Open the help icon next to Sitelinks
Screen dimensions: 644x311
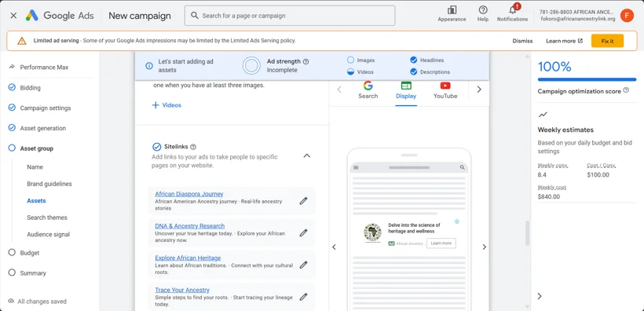(x=193, y=147)
